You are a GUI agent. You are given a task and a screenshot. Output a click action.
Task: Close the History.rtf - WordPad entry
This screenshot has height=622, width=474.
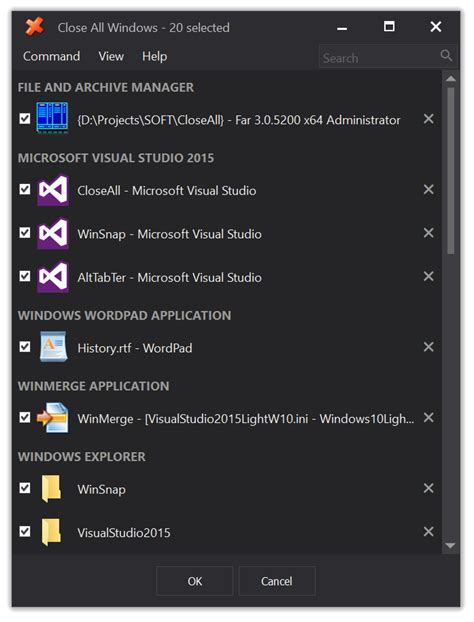coord(428,347)
